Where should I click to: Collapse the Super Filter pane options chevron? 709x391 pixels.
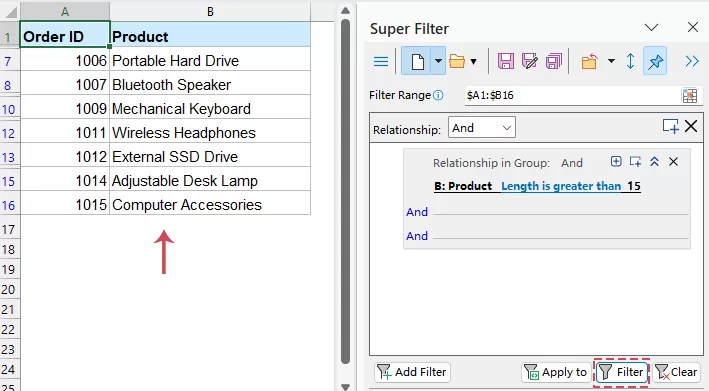point(652,28)
